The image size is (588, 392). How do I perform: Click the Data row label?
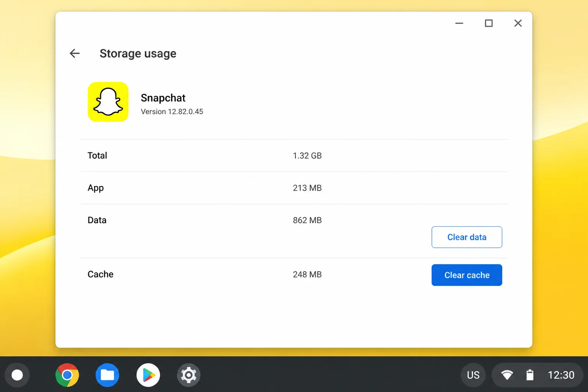[x=97, y=220]
